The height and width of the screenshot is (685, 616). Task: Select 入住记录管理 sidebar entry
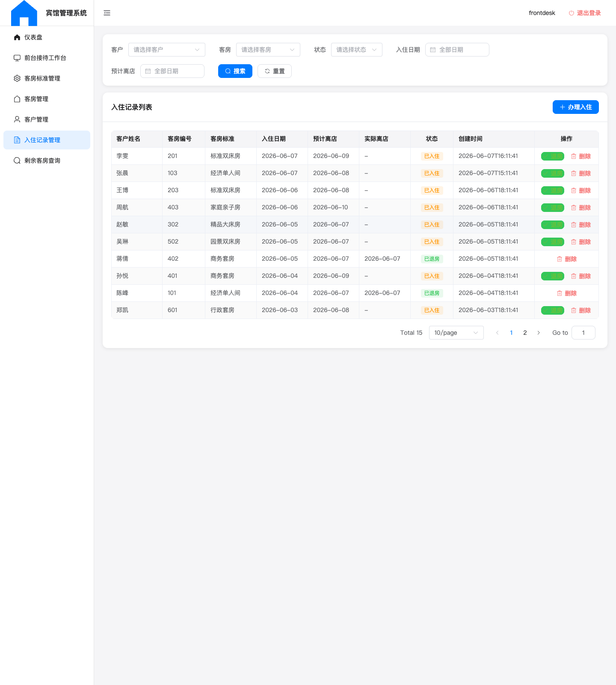47,140
